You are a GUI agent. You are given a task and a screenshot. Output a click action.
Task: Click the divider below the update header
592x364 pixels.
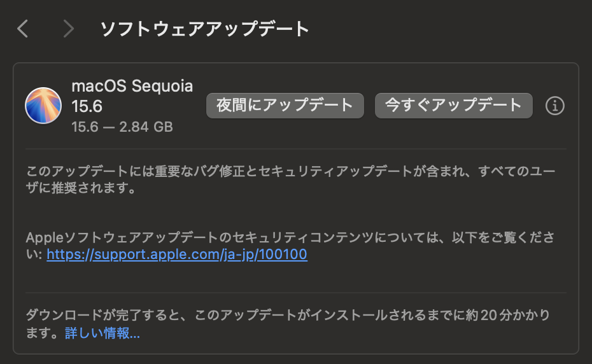coord(296,149)
